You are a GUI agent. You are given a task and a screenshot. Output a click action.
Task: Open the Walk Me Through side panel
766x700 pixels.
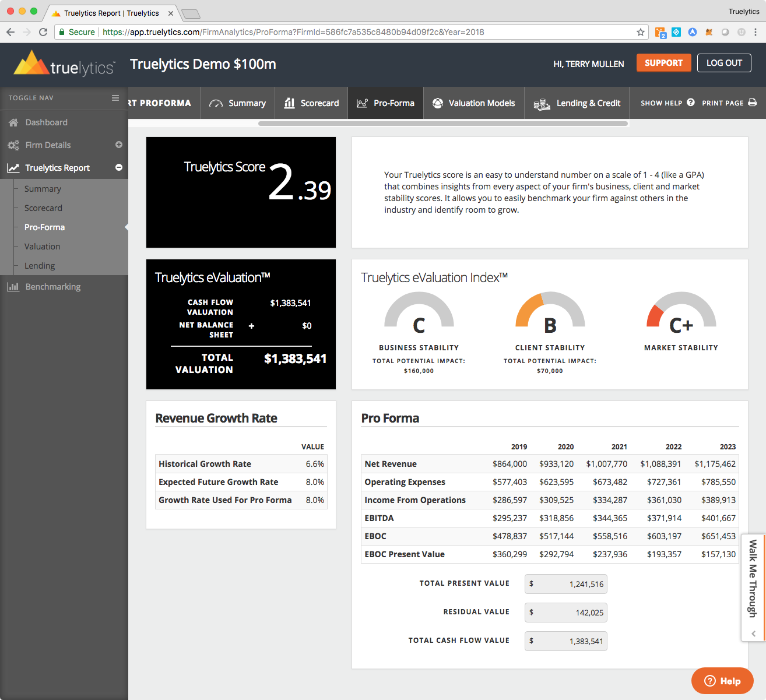point(753,588)
